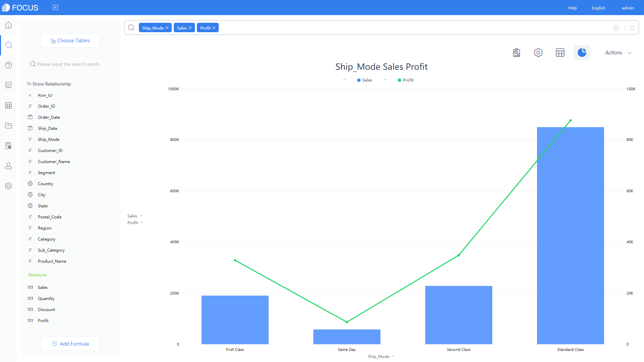Open the data table sidebar icon

click(8, 105)
